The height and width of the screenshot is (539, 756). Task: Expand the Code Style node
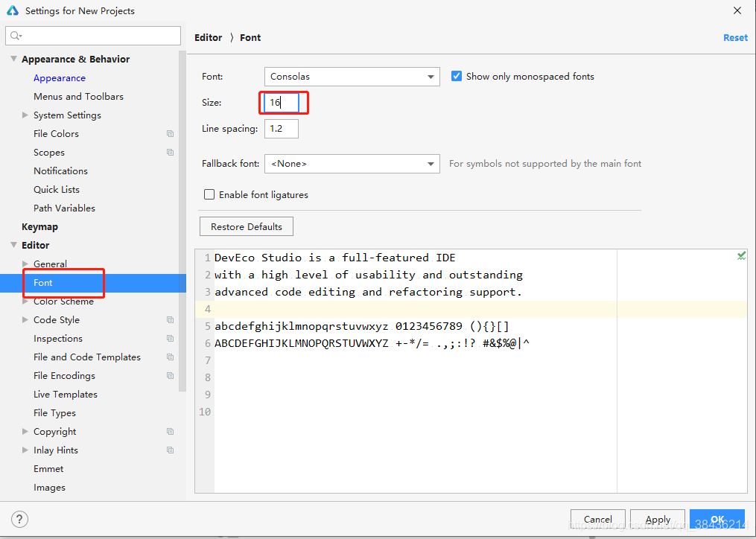coord(25,319)
